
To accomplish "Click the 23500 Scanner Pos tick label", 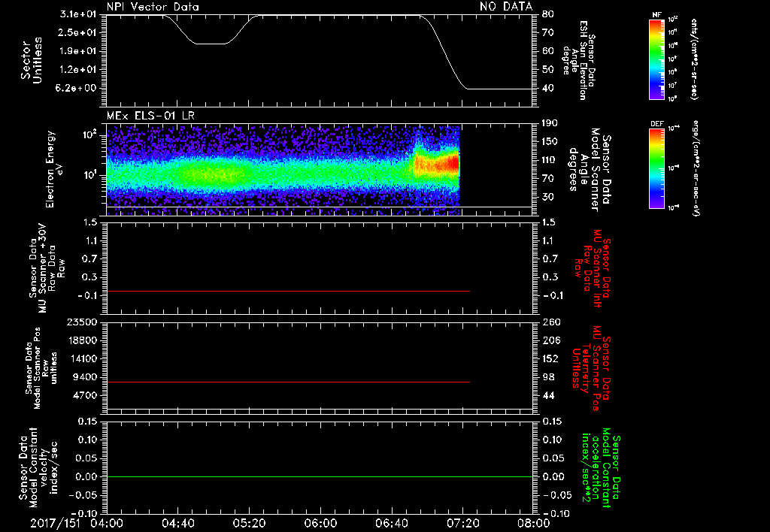I will click(x=82, y=322).
